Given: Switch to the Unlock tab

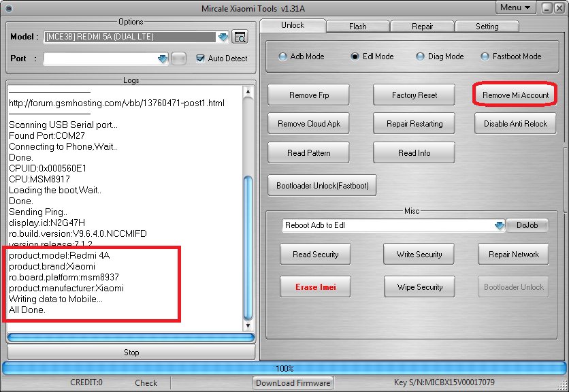Looking at the screenshot, I should click(293, 25).
